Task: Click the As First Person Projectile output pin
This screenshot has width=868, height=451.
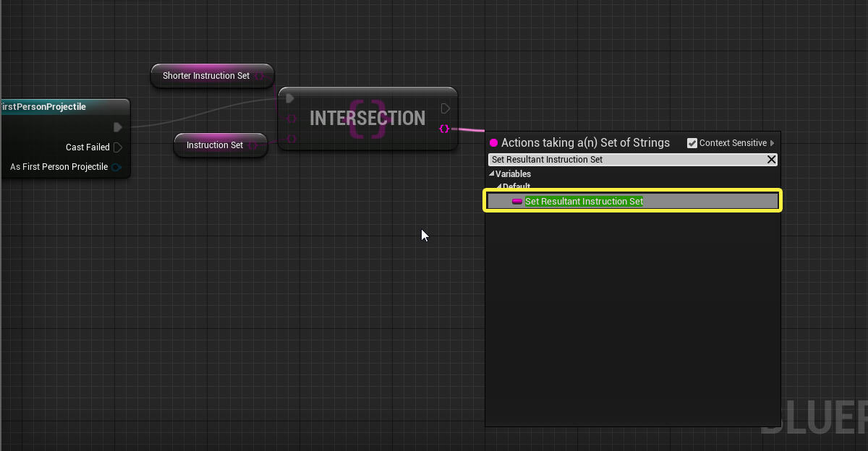Action: 116,166
